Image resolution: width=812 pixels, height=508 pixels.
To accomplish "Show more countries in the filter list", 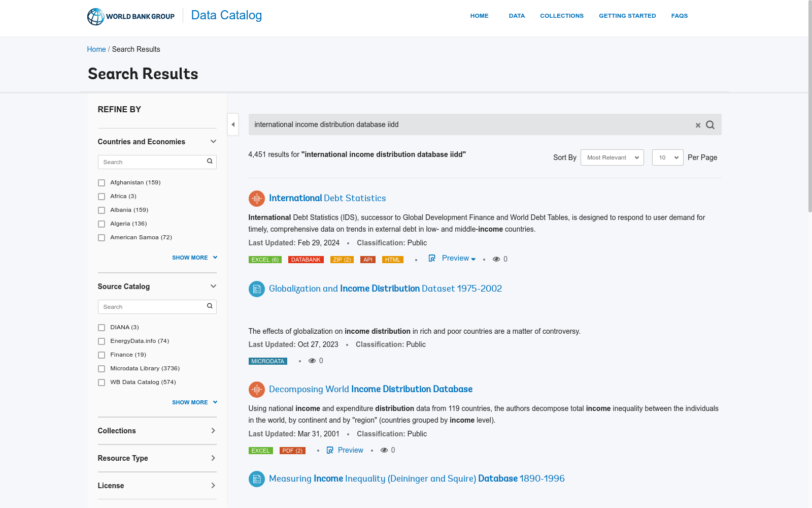I will 194,258.
